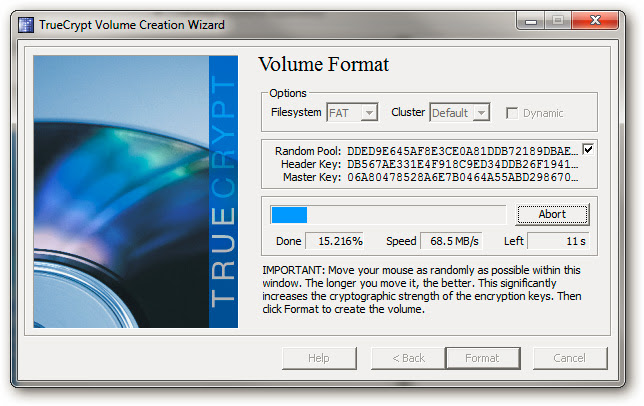Cancel the volume creation wizard
Screen dimensions: 644x406
click(570, 358)
